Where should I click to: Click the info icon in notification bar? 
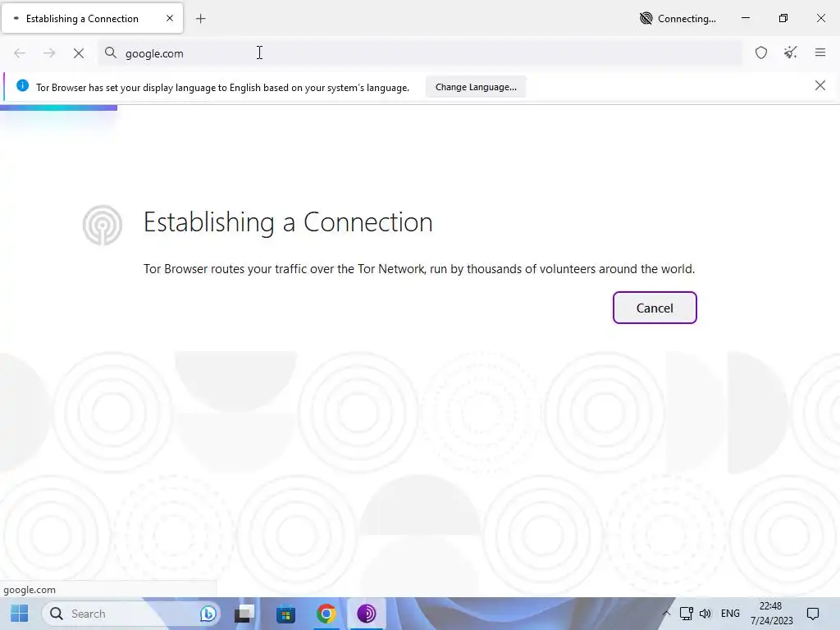coord(22,85)
